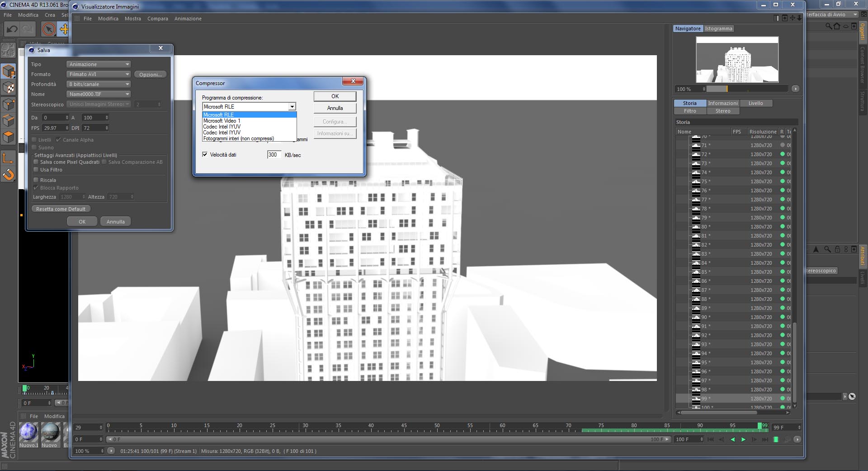This screenshot has height=471, width=868.
Task: Jump to the first frame in the image viewer
Action: (711, 439)
